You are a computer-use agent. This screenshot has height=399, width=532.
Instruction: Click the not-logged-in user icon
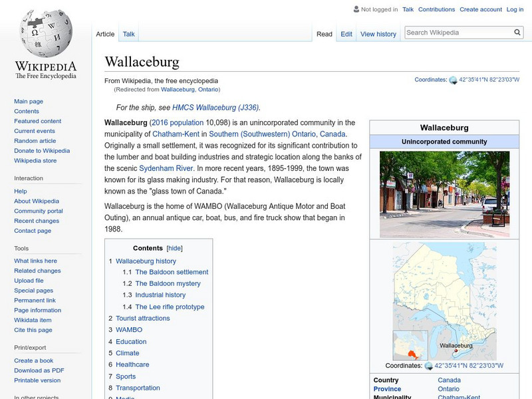[356, 9]
